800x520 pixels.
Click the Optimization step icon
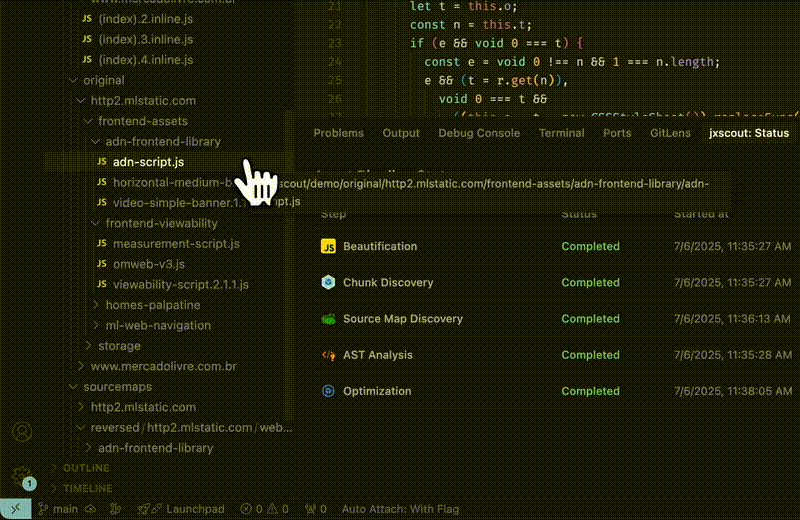click(328, 391)
